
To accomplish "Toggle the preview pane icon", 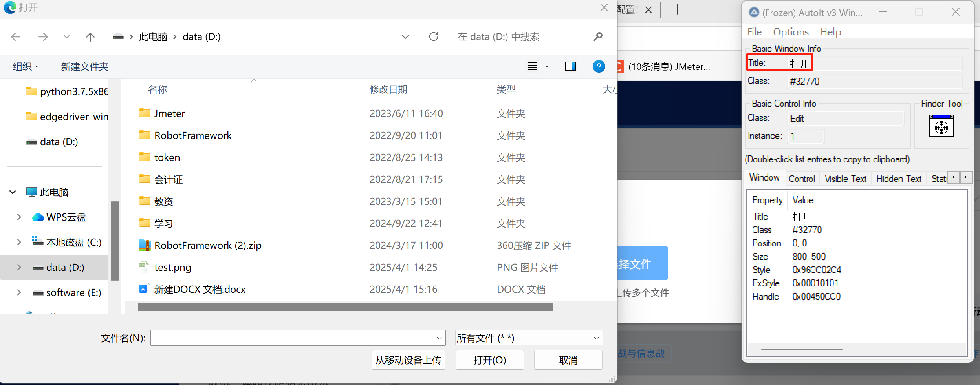I will [571, 66].
